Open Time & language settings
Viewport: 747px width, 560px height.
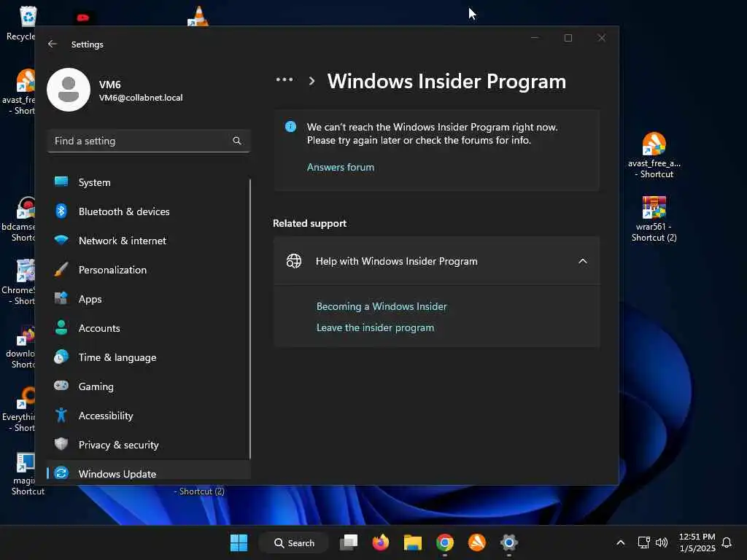point(148,357)
